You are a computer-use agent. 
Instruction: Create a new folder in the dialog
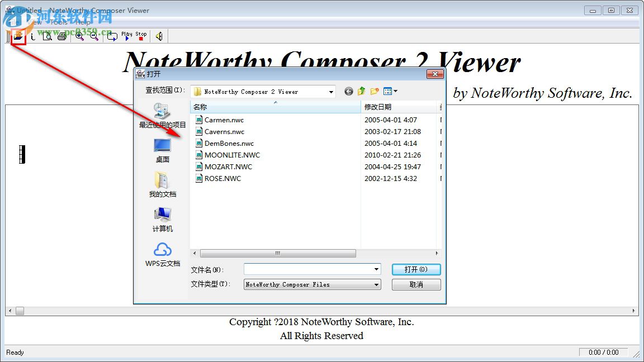(x=373, y=91)
